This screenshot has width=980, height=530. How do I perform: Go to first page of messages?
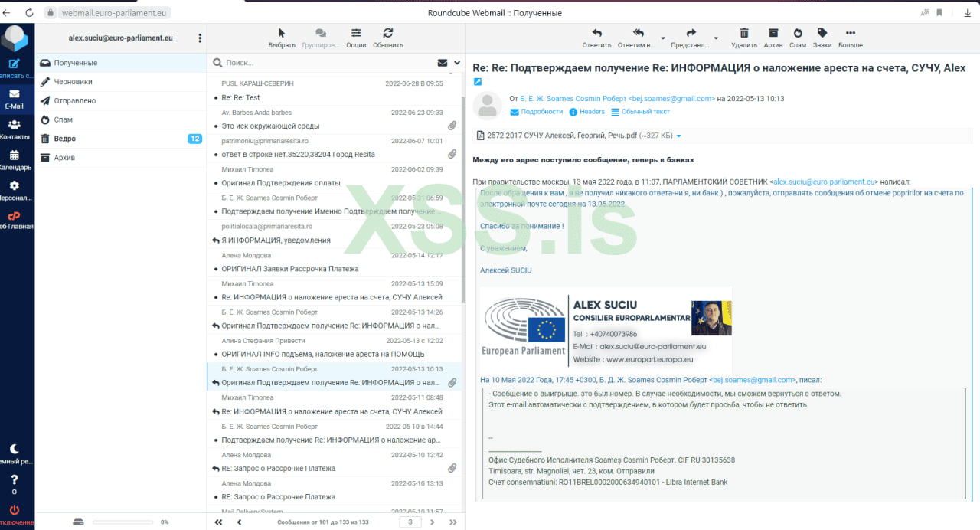coord(218,522)
